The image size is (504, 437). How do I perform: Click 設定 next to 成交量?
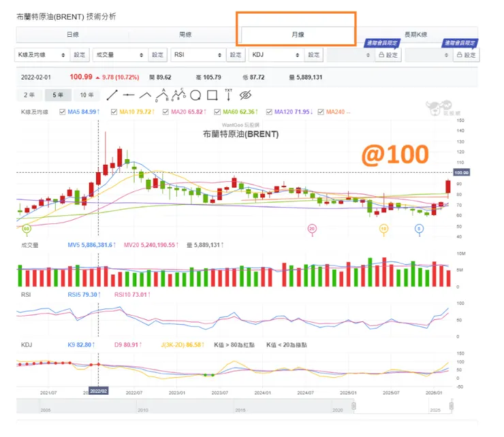click(158, 55)
